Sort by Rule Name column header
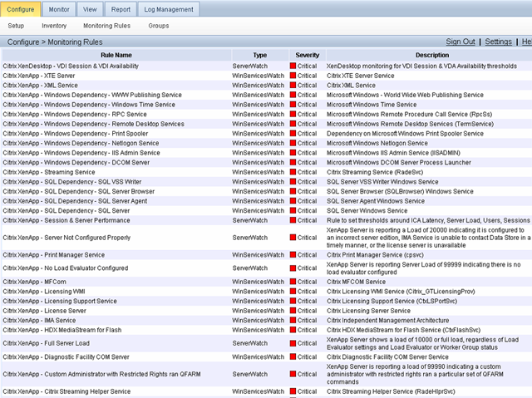532x398 pixels. (116, 55)
